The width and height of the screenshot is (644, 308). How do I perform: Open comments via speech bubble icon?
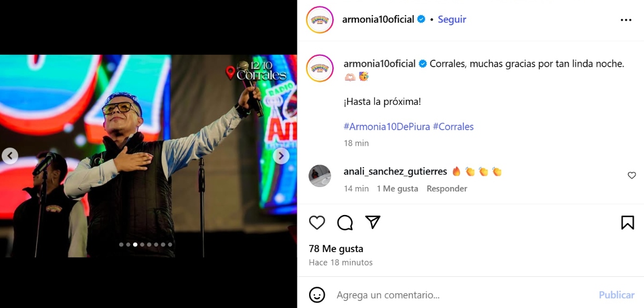click(x=345, y=223)
